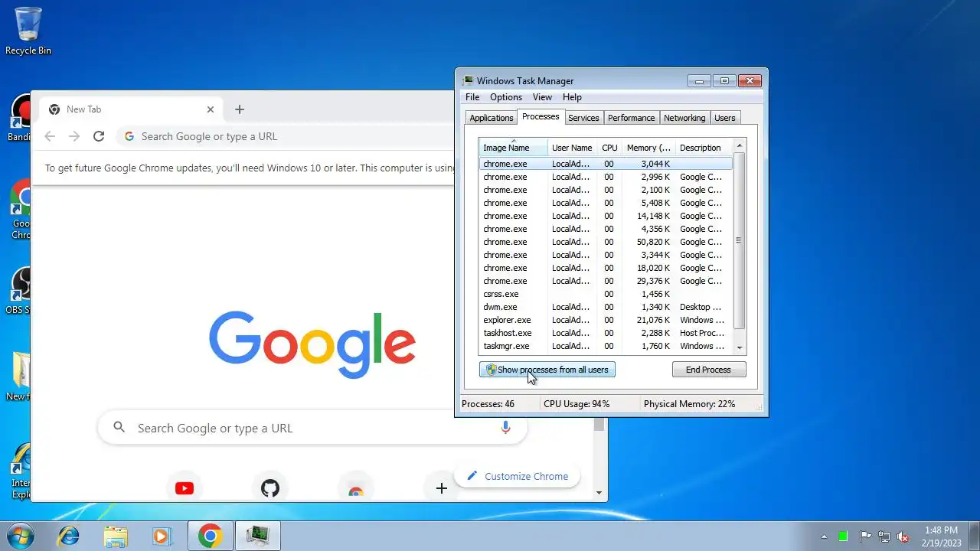The width and height of the screenshot is (980, 551).
Task: Open a new Chrome tab with plus
Action: [x=240, y=109]
